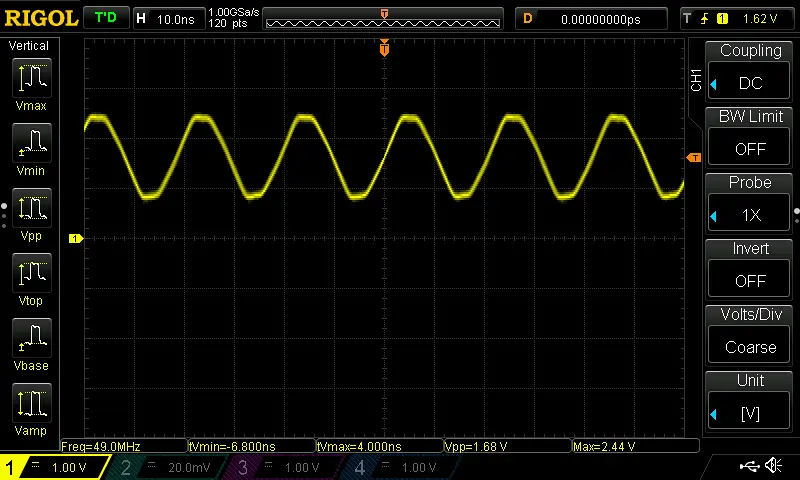Image resolution: width=800 pixels, height=480 pixels.
Task: Click the yellow trigger source channel badge
Action: point(722,19)
